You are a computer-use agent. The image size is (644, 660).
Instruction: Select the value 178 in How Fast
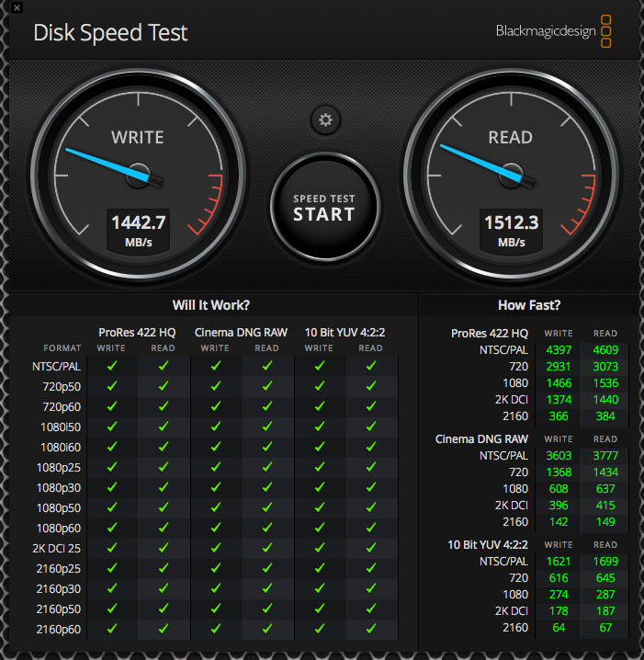559,610
